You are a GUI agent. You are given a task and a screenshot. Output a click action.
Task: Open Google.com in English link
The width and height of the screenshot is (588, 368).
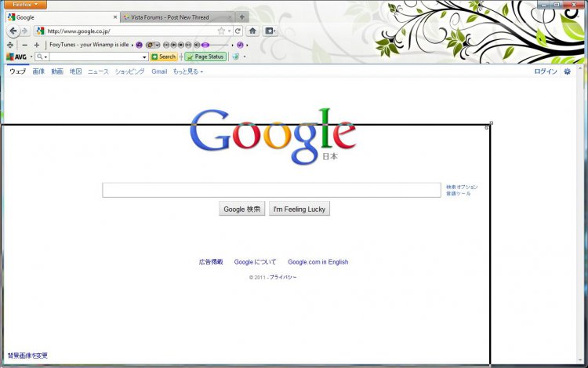[x=318, y=262]
